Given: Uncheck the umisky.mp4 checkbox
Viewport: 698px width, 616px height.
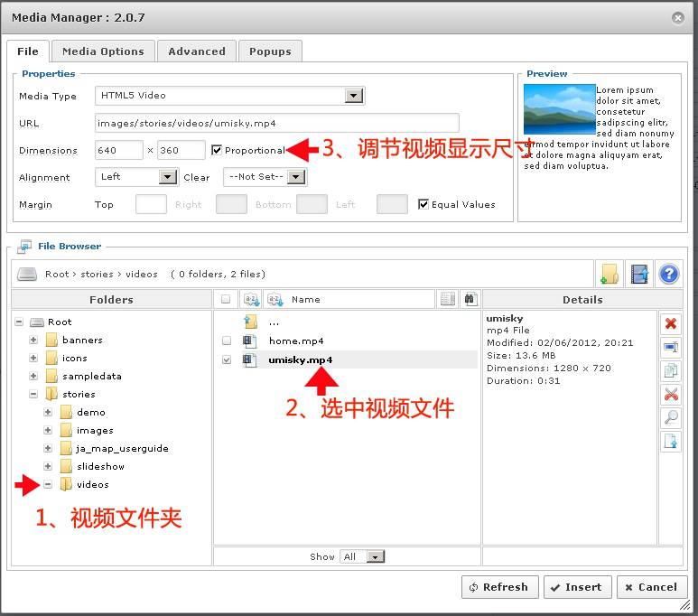Looking at the screenshot, I should pyautogui.click(x=226, y=359).
